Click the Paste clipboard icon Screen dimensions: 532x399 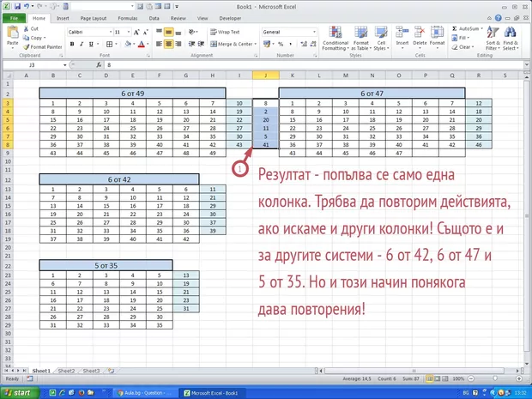point(13,33)
